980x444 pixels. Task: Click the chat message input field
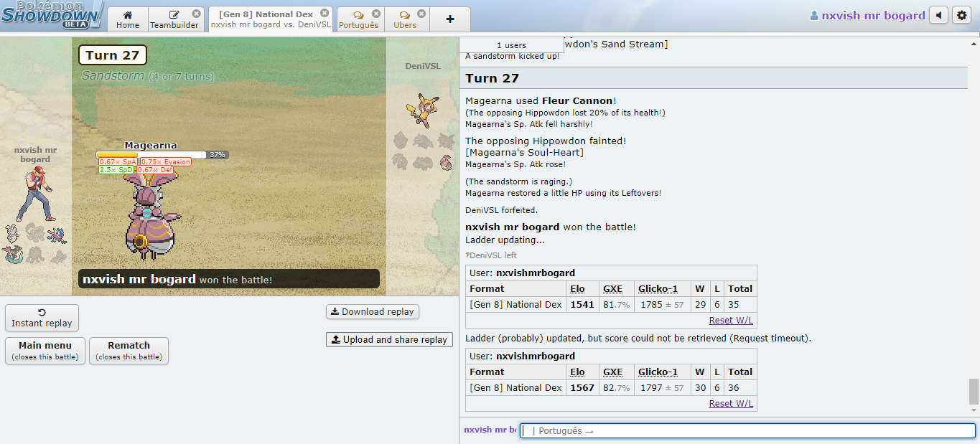(x=747, y=429)
